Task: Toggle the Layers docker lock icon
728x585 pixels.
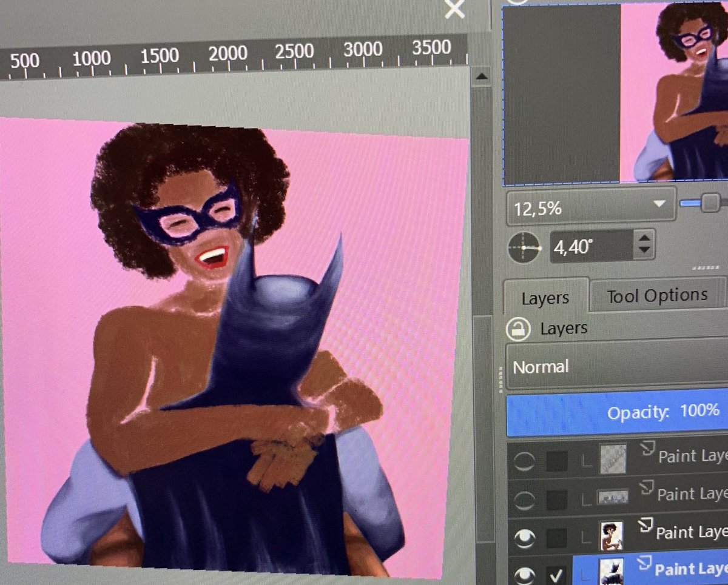Action: coord(517,329)
